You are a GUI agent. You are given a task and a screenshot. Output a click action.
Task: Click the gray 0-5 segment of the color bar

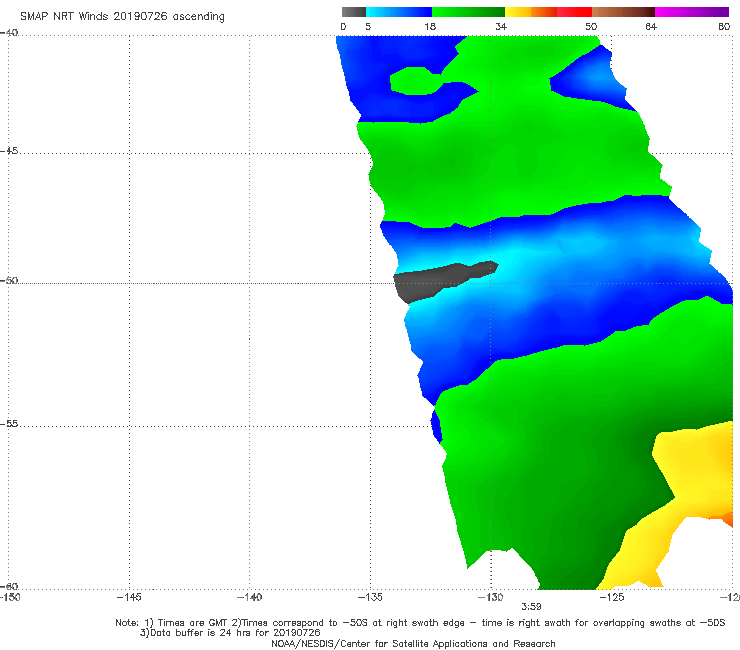(353, 12)
